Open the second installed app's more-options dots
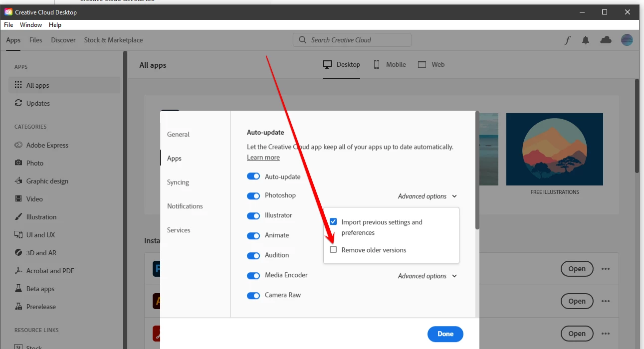644x349 pixels. click(606, 301)
